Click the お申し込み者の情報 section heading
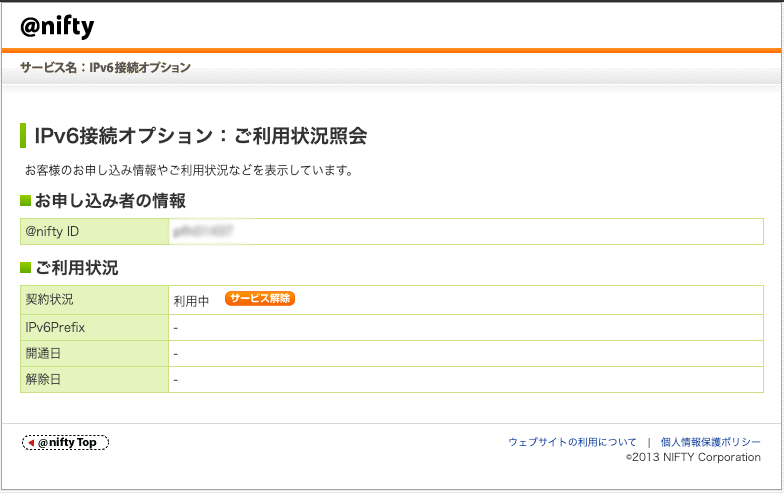 (110, 201)
